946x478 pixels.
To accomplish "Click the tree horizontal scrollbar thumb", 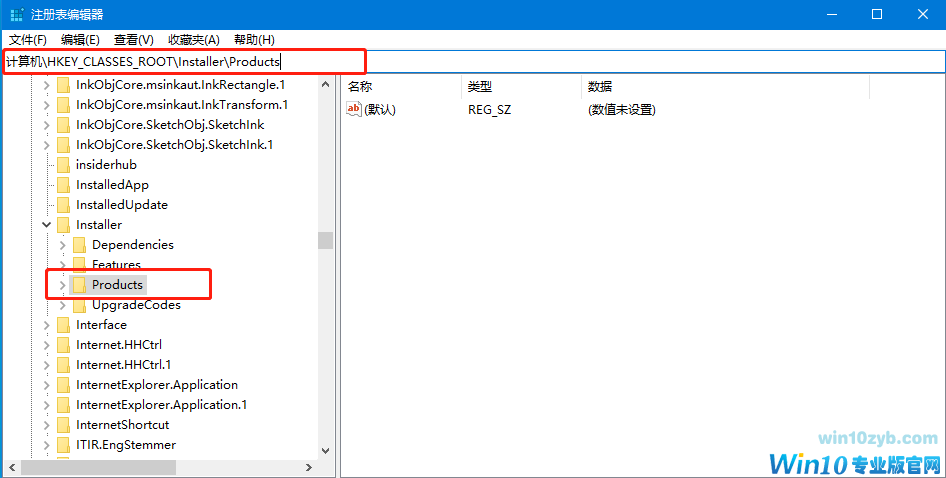I will (x=98, y=467).
